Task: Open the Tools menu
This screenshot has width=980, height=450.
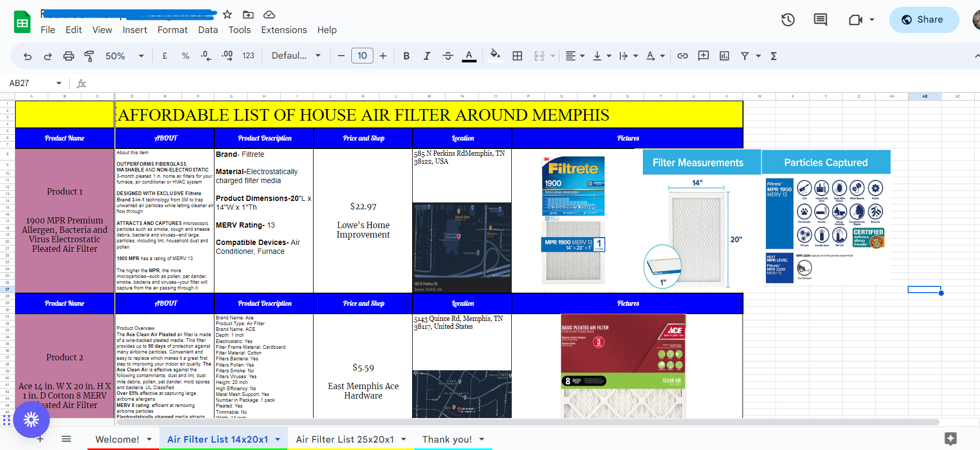Action: click(x=240, y=30)
